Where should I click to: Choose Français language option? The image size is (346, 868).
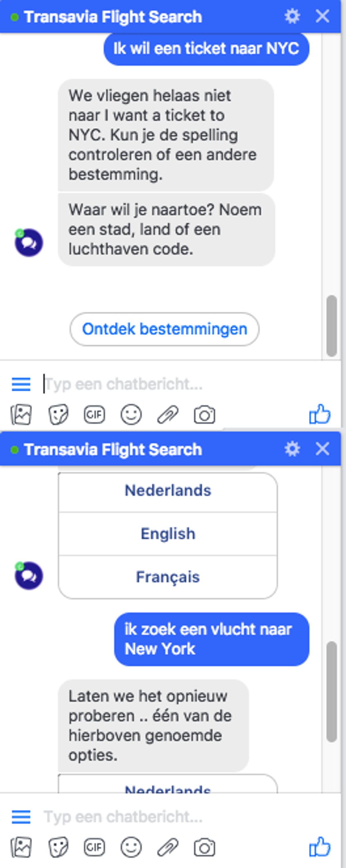(x=168, y=577)
